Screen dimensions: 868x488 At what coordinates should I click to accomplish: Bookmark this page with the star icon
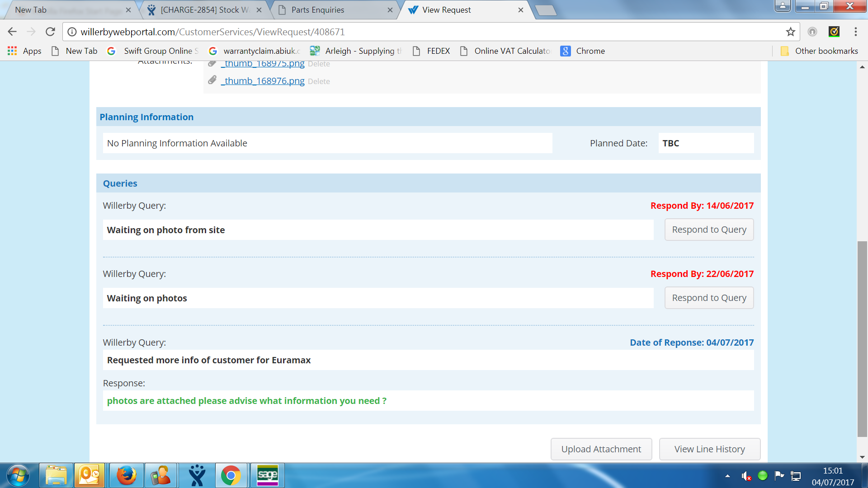(790, 32)
